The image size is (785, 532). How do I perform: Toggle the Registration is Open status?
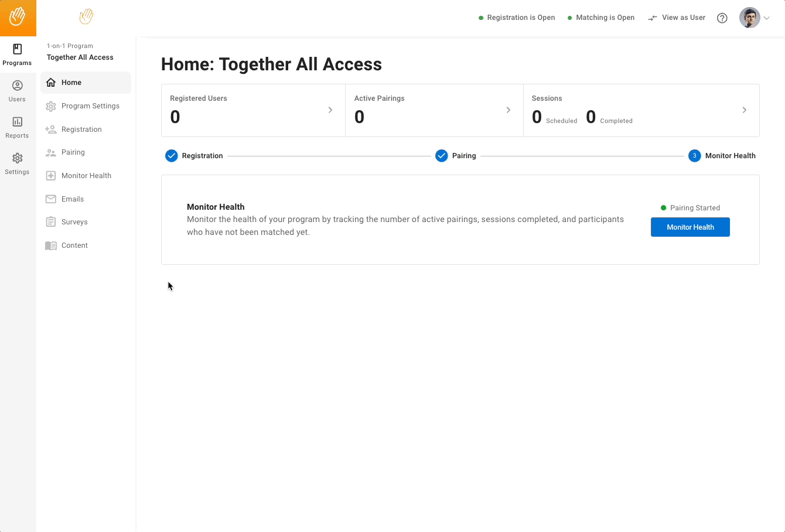click(x=516, y=18)
